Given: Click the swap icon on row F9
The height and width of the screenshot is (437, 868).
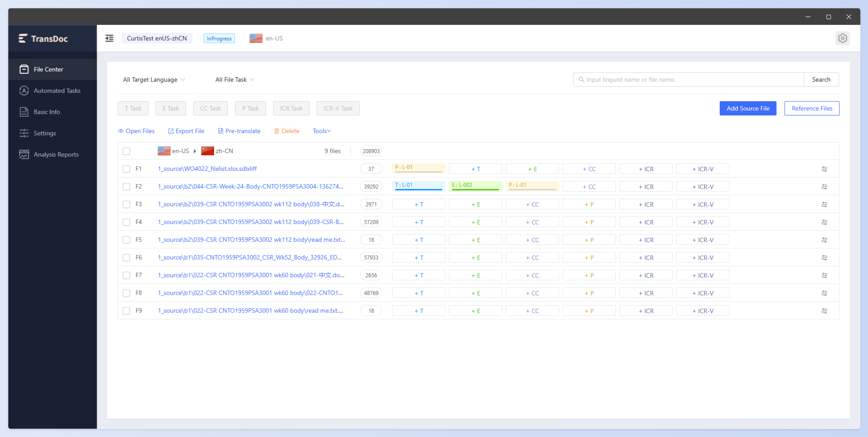Looking at the screenshot, I should [824, 311].
